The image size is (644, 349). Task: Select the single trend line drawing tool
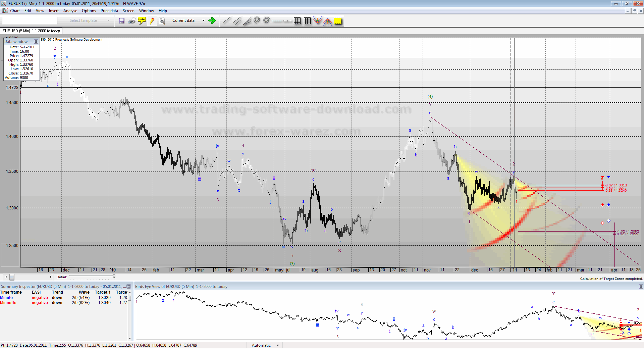tap(227, 21)
